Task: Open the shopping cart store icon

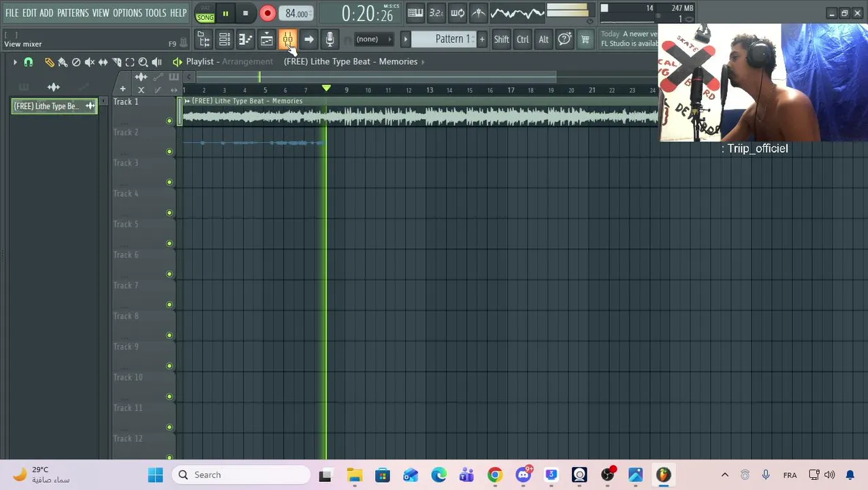Action: pyautogui.click(x=585, y=39)
